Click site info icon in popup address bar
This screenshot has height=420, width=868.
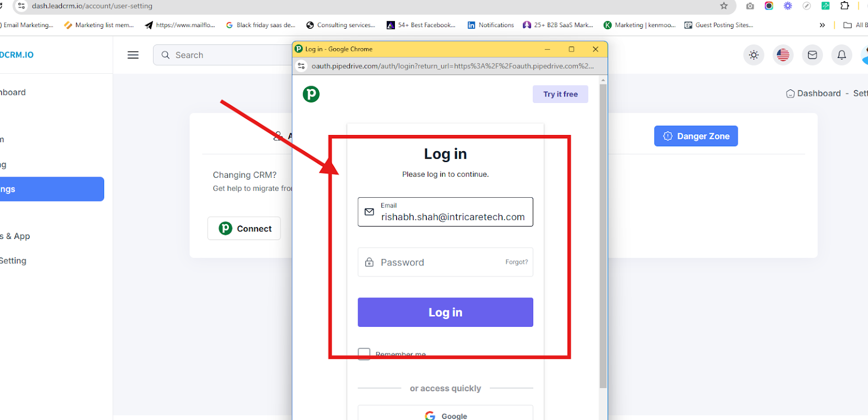point(302,66)
